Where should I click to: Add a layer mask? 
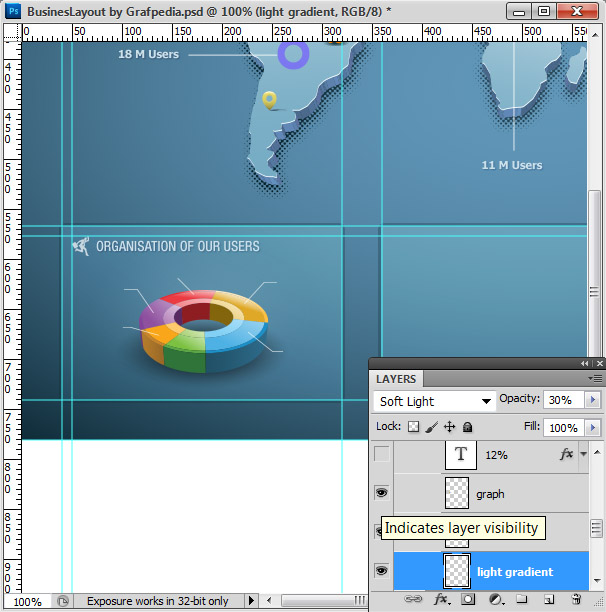[x=468, y=599]
